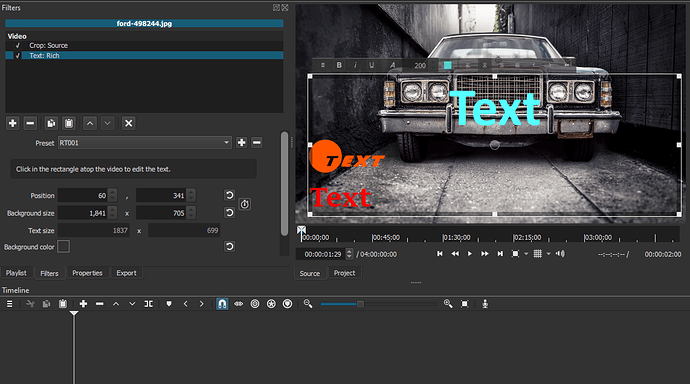
Task: Open the zoom options dropdown arrow
Action: pyautogui.click(x=526, y=254)
